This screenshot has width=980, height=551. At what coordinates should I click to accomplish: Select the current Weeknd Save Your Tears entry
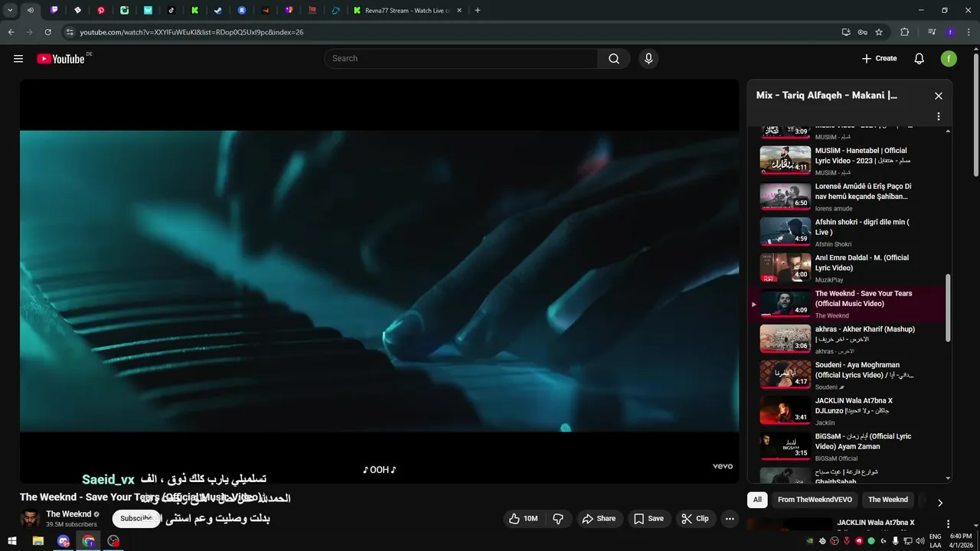tap(849, 304)
